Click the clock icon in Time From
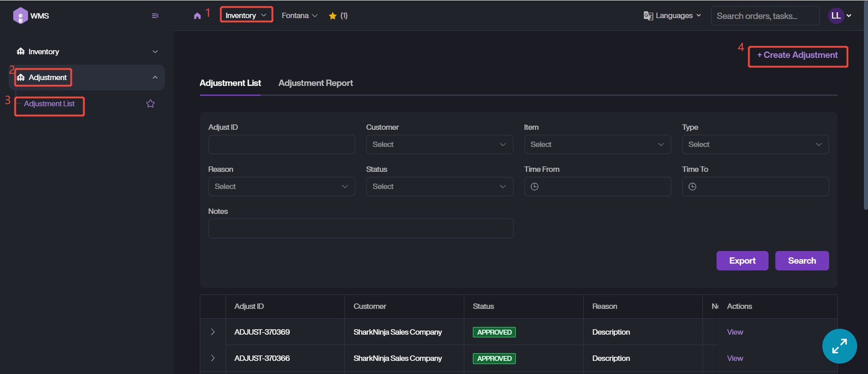Screen dimensions: 868x374 pos(534,187)
